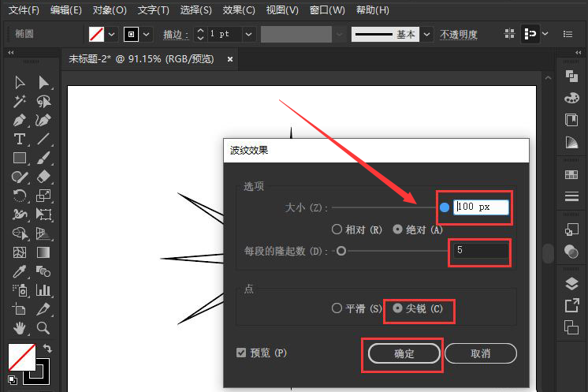Collapse the left toolbar double arrows
Screen dimensions: 588x392
[11, 53]
